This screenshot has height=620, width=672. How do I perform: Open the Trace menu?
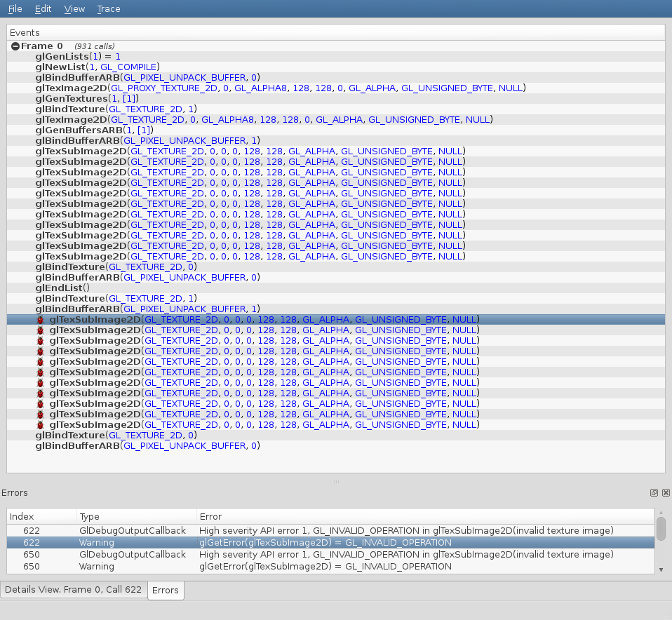(109, 9)
